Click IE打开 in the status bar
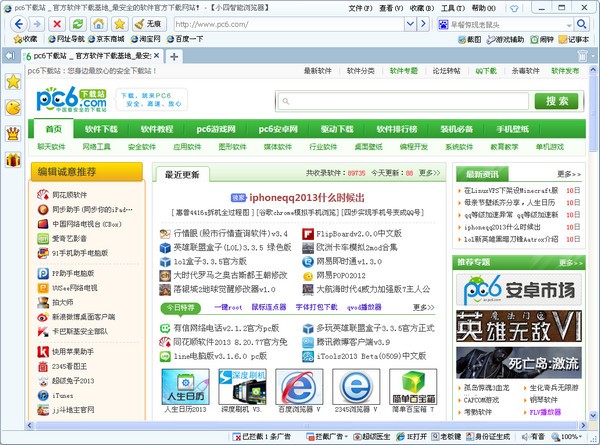This screenshot has width=600, height=445. (x=412, y=437)
